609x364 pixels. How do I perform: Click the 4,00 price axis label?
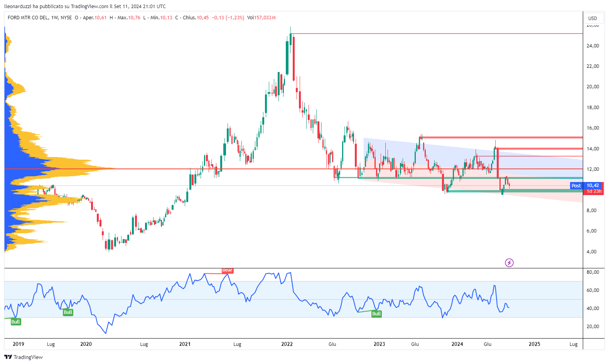(592, 252)
